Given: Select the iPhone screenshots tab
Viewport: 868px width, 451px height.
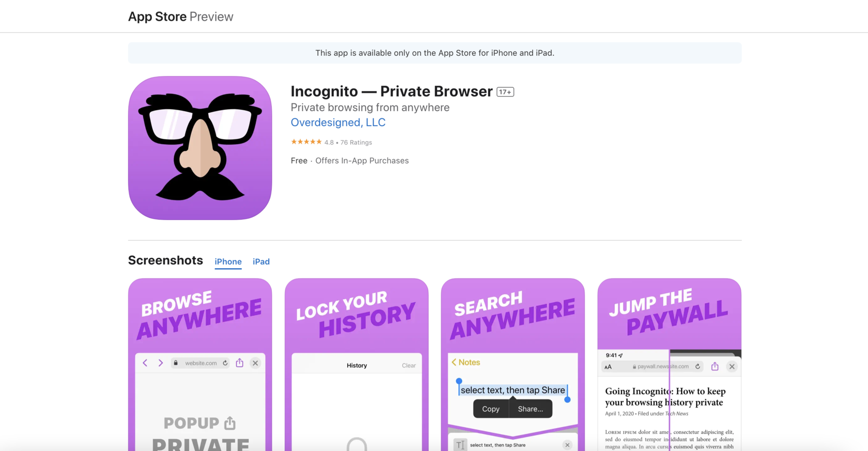Looking at the screenshot, I should (228, 261).
